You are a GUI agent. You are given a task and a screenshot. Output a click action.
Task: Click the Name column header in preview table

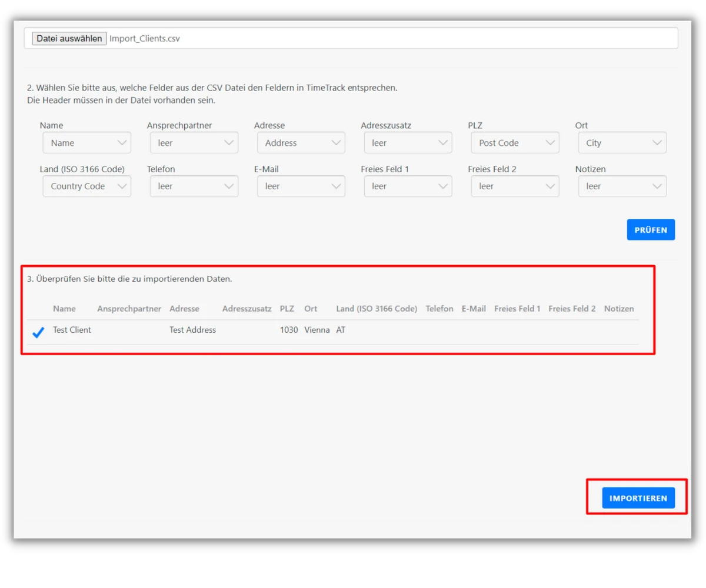click(x=64, y=308)
